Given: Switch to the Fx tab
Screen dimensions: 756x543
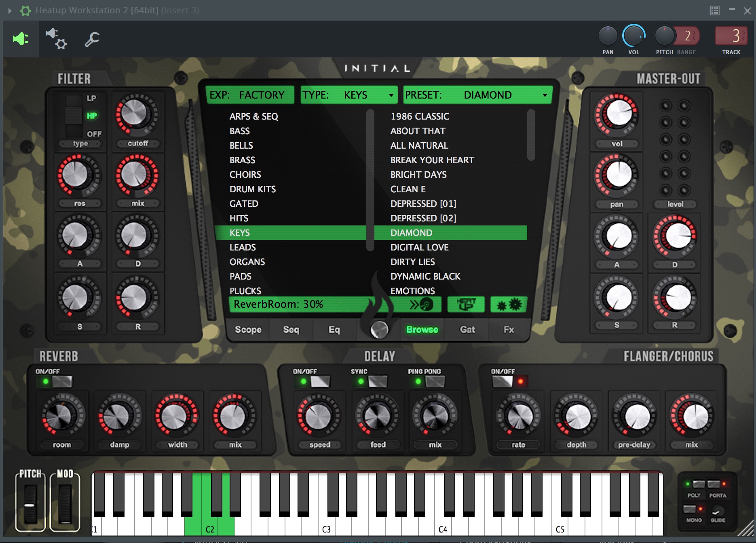Looking at the screenshot, I should tap(509, 329).
